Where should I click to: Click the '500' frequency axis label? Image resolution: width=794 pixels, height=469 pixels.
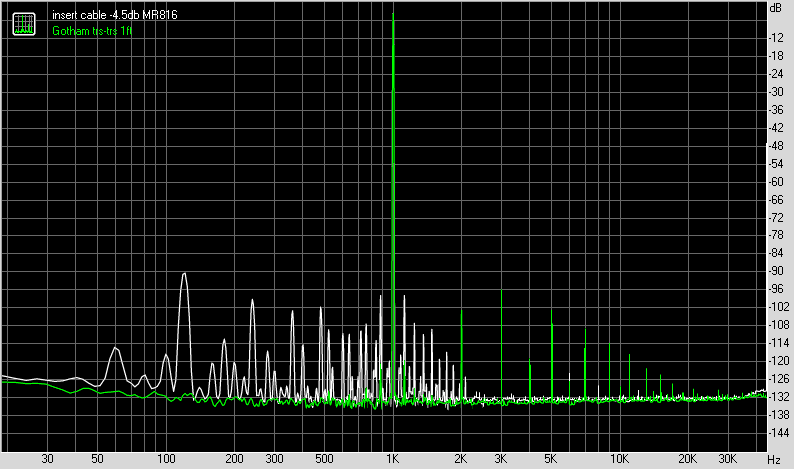pyautogui.click(x=324, y=459)
